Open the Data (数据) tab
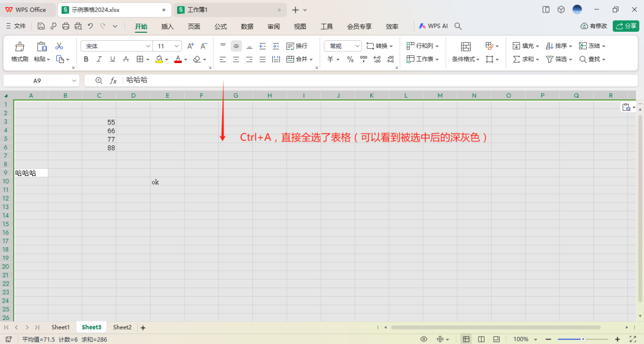The width and height of the screenshot is (644, 344). click(x=247, y=26)
